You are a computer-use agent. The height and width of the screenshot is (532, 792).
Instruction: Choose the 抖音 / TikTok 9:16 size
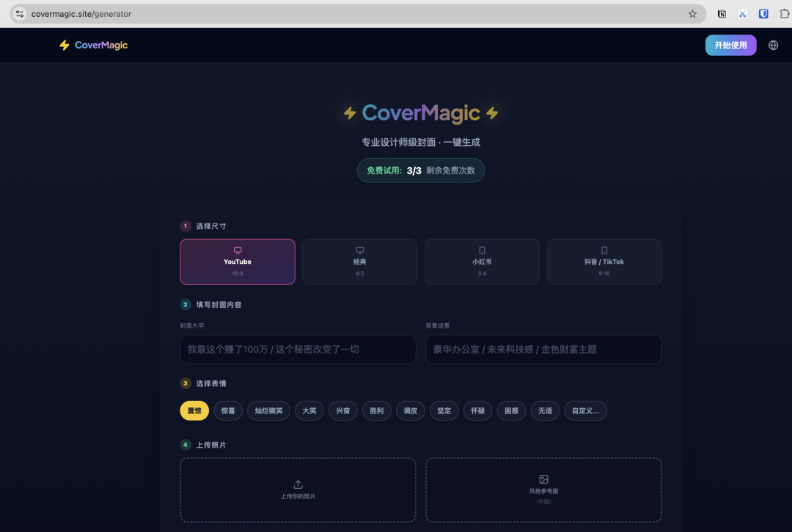[x=604, y=262]
